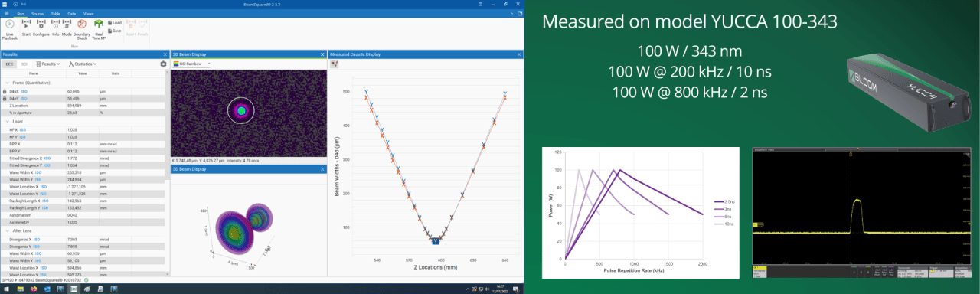Viewport: 980px width, 294px height.
Task: Open the Results dropdown menu
Action: (47, 64)
